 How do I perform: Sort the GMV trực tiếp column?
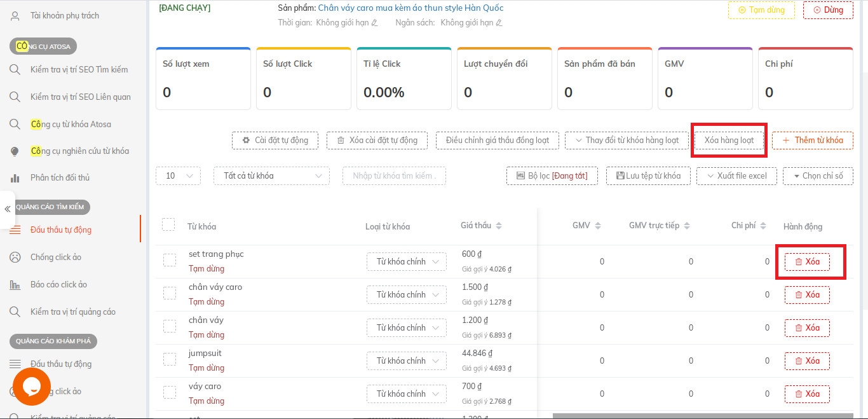click(x=687, y=226)
